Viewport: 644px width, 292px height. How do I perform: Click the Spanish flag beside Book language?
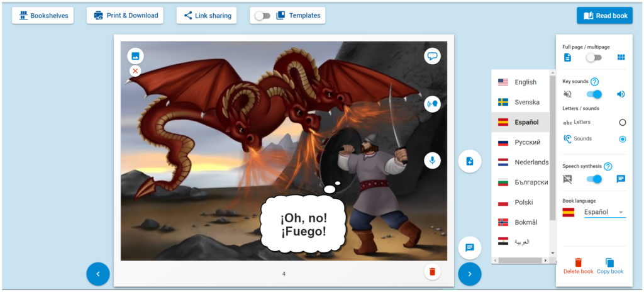point(569,212)
